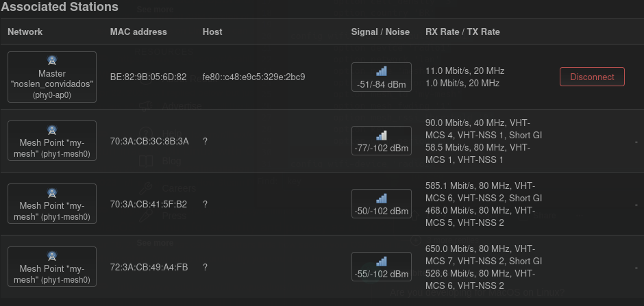
Task: Select the -77/-102 dBm signal badge
Action: click(381, 141)
